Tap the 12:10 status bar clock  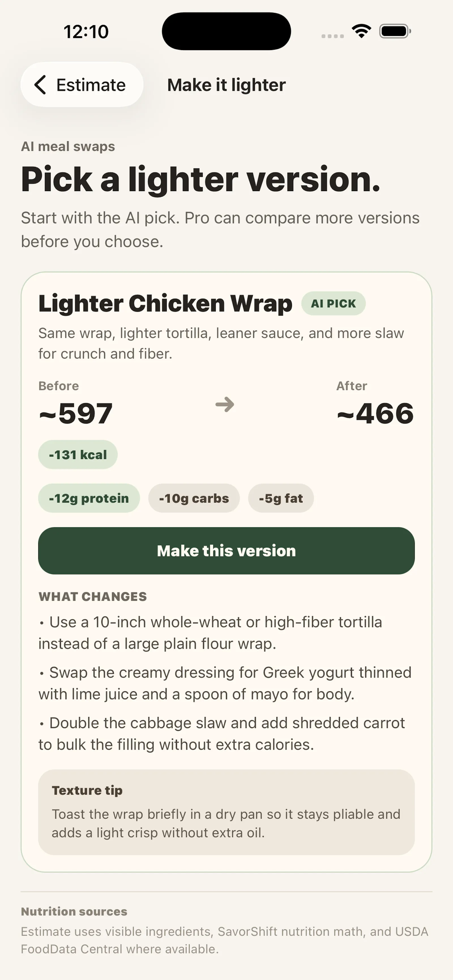86,32
